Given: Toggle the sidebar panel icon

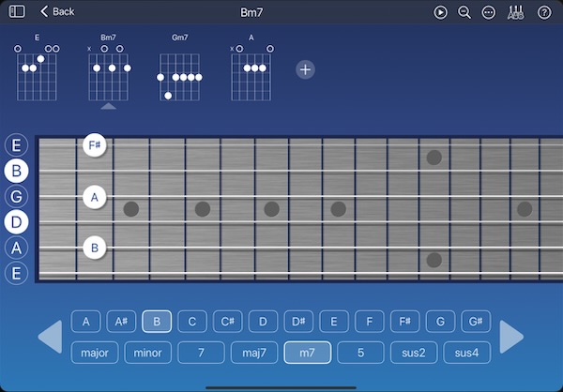Looking at the screenshot, I should point(17,12).
